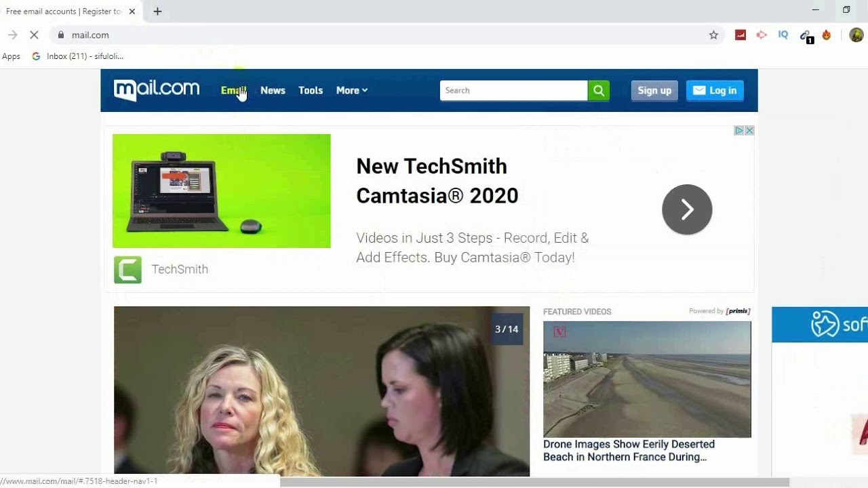Screen dimensions: 868x488
Task: Click into the Search input field
Action: [x=514, y=90]
